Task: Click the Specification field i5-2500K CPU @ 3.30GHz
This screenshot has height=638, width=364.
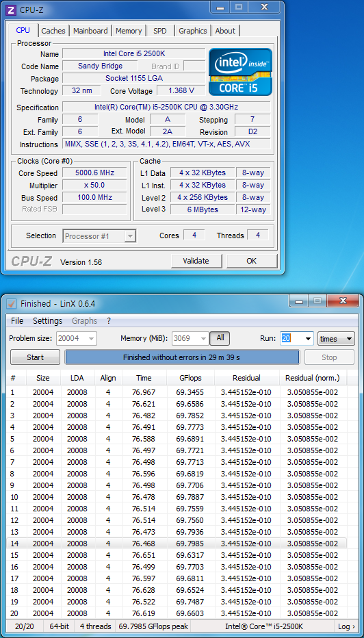Action: coord(166,107)
